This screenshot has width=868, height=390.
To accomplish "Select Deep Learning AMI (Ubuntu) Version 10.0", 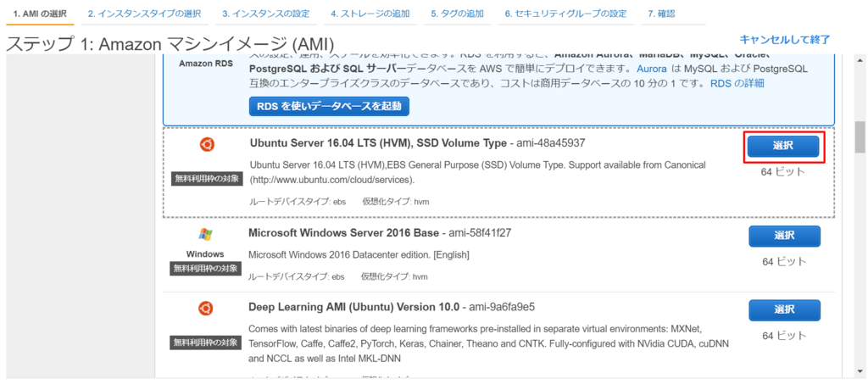I will click(x=784, y=310).
